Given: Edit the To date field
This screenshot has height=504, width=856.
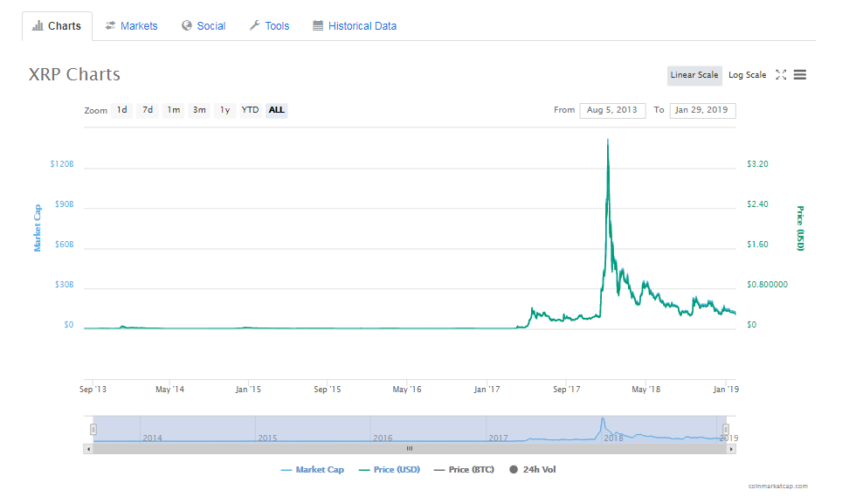Looking at the screenshot, I should pos(702,110).
